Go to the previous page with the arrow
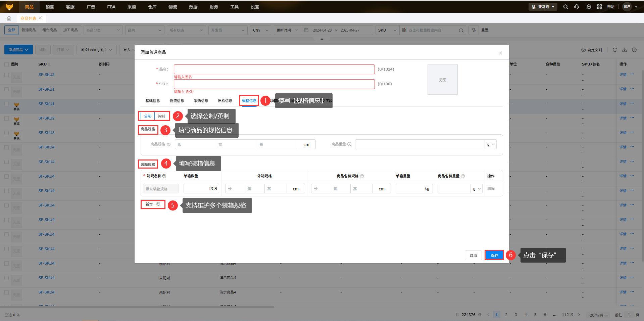This screenshot has height=321, width=644. [x=488, y=315]
